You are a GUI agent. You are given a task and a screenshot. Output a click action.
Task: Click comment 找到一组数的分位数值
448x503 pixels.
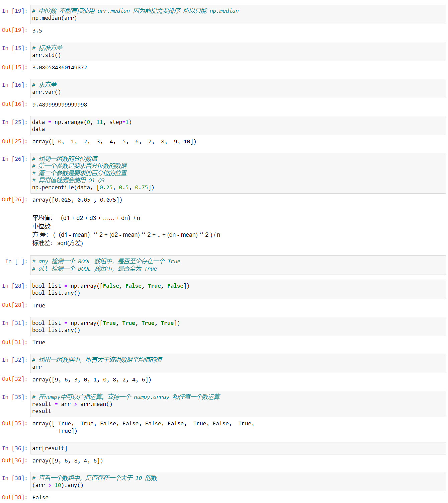pyautogui.click(x=65, y=159)
